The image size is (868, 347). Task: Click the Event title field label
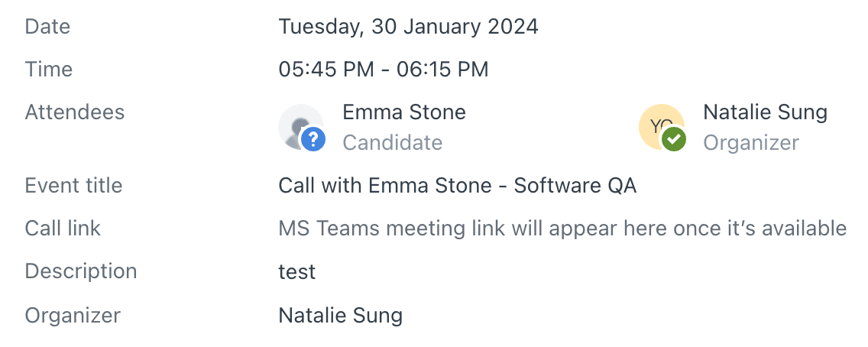point(73,186)
